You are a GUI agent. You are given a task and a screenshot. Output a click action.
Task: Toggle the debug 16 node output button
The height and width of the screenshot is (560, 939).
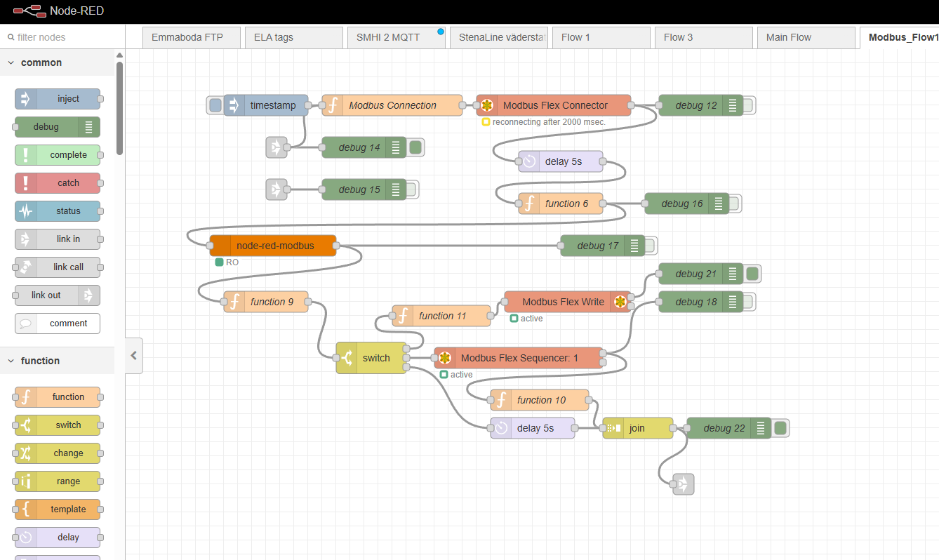pos(733,204)
